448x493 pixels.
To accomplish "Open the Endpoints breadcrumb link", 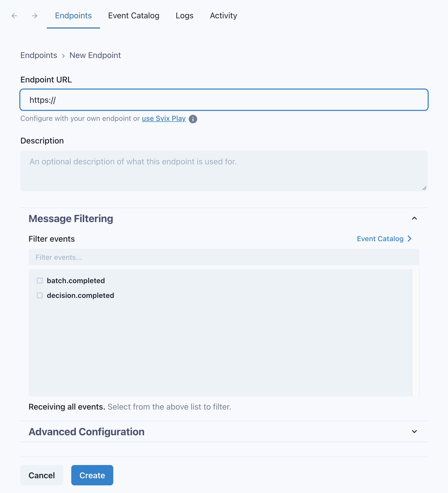I will pos(38,55).
